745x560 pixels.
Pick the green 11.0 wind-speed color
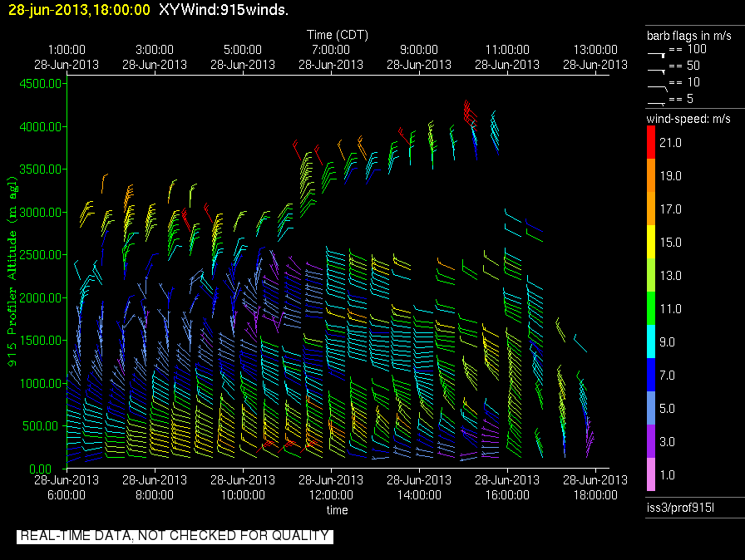651,307
